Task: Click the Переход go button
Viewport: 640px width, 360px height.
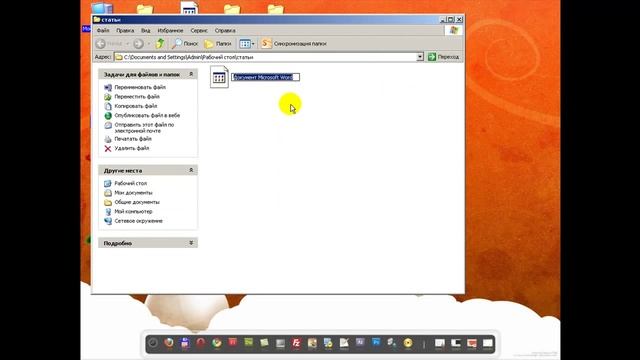Action: [443, 57]
